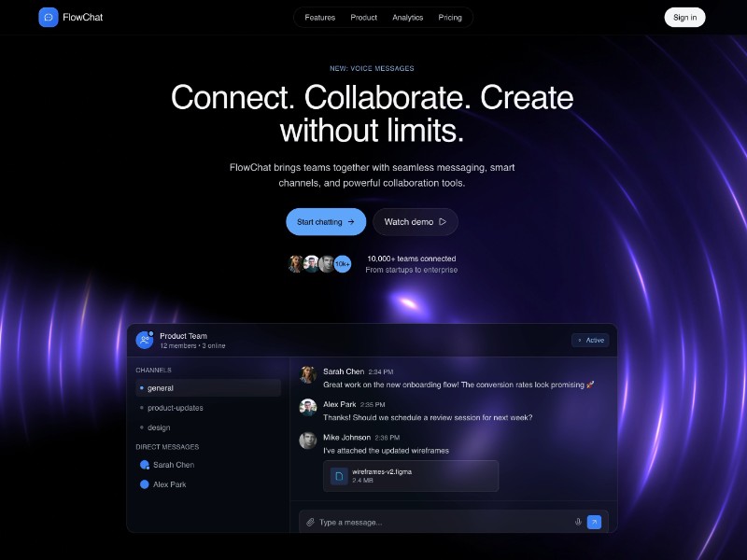Click the microphone voice message icon

578,522
